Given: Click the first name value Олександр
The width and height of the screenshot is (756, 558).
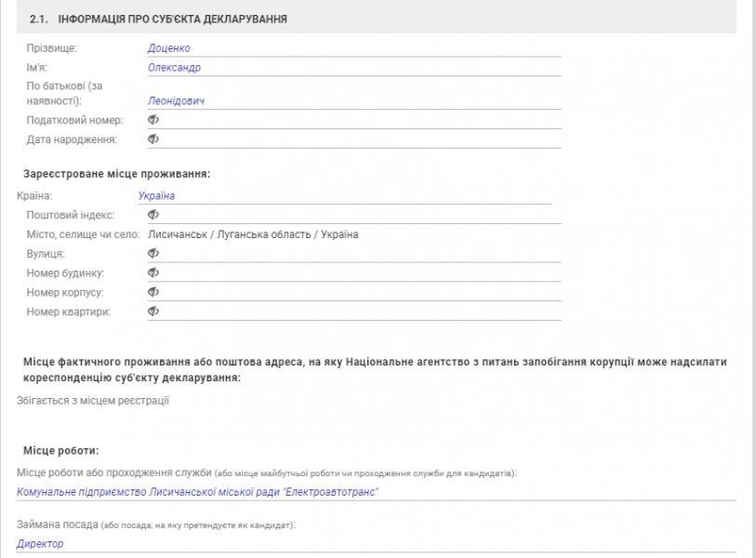Looking at the screenshot, I should click(x=174, y=68).
